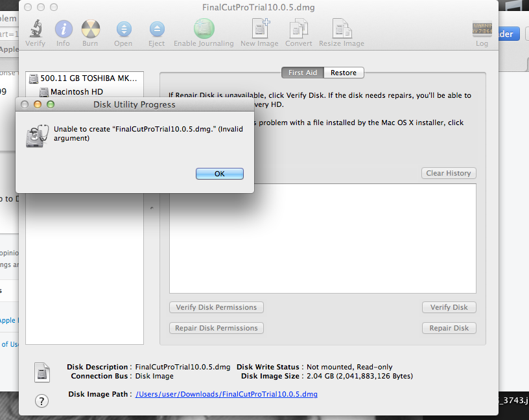Click the 'Unable to create' error message text
This screenshot has height=420, width=529.
click(148, 134)
